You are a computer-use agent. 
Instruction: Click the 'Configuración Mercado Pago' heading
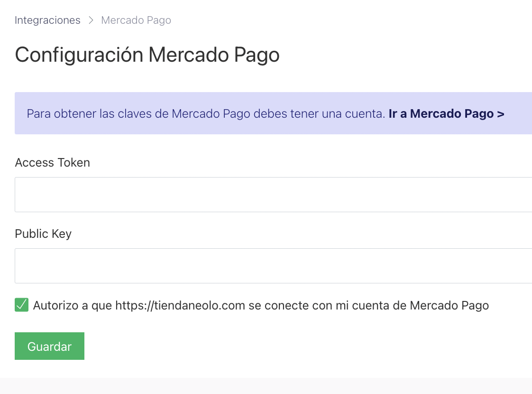[x=147, y=55]
